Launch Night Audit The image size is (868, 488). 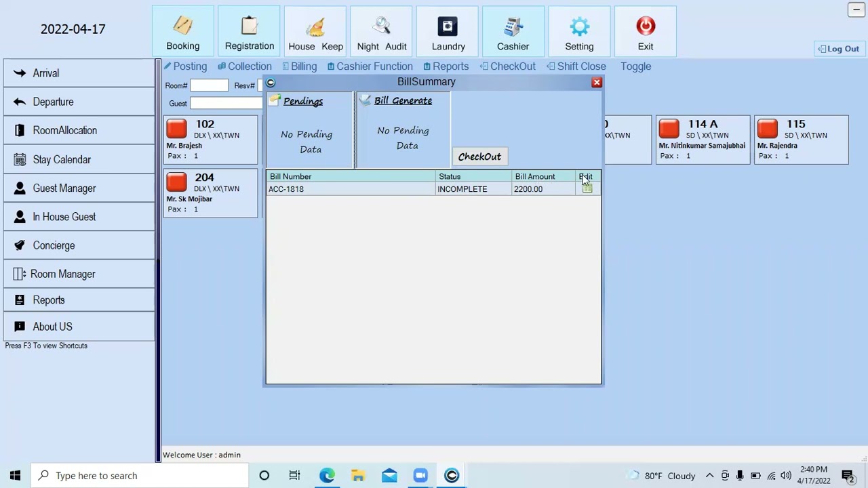pyautogui.click(x=382, y=32)
